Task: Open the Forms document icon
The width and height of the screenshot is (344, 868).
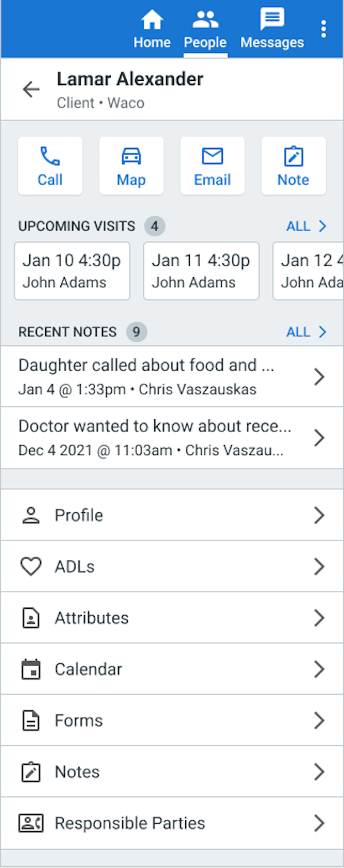Action: pos(32,720)
